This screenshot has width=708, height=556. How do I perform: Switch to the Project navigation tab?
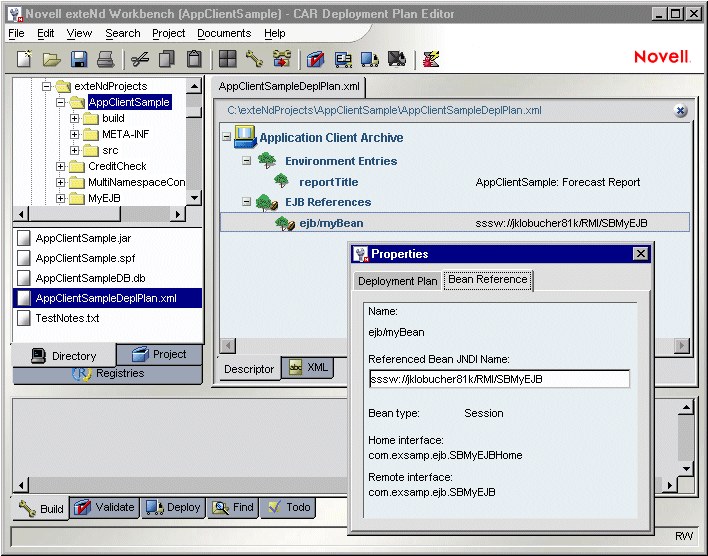[x=159, y=355]
